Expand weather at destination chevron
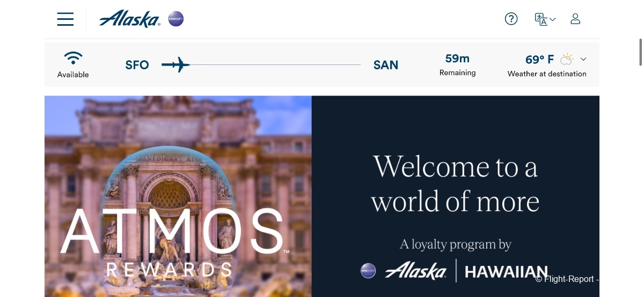 583,59
